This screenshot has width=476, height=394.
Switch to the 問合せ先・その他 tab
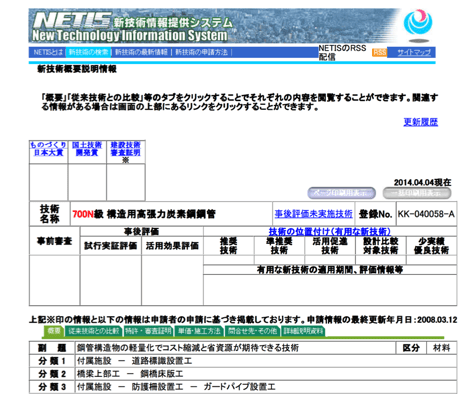click(253, 331)
